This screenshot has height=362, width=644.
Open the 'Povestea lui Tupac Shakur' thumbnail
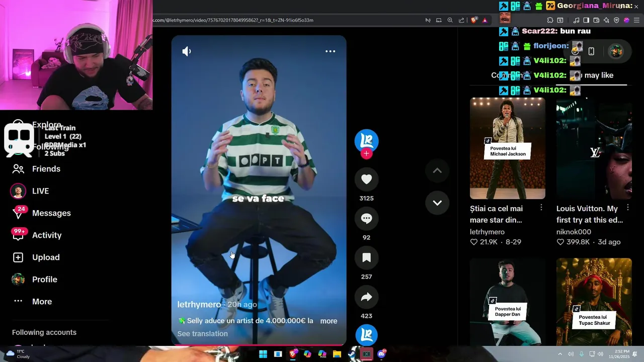594,302
